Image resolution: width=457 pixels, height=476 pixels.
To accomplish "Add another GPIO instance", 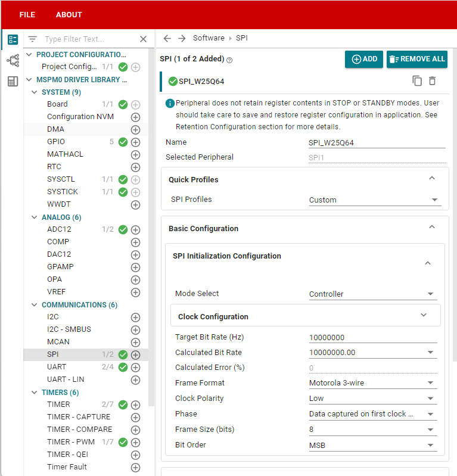I will coord(135,142).
